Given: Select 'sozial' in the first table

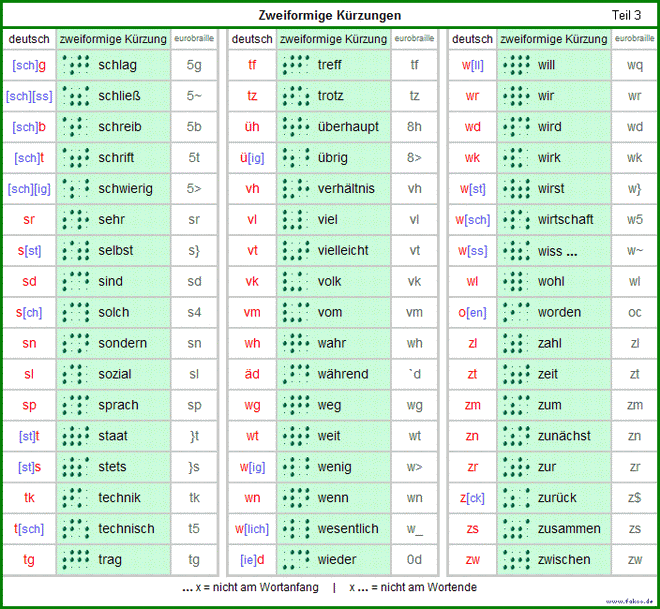Looking at the screenshot, I should [114, 374].
